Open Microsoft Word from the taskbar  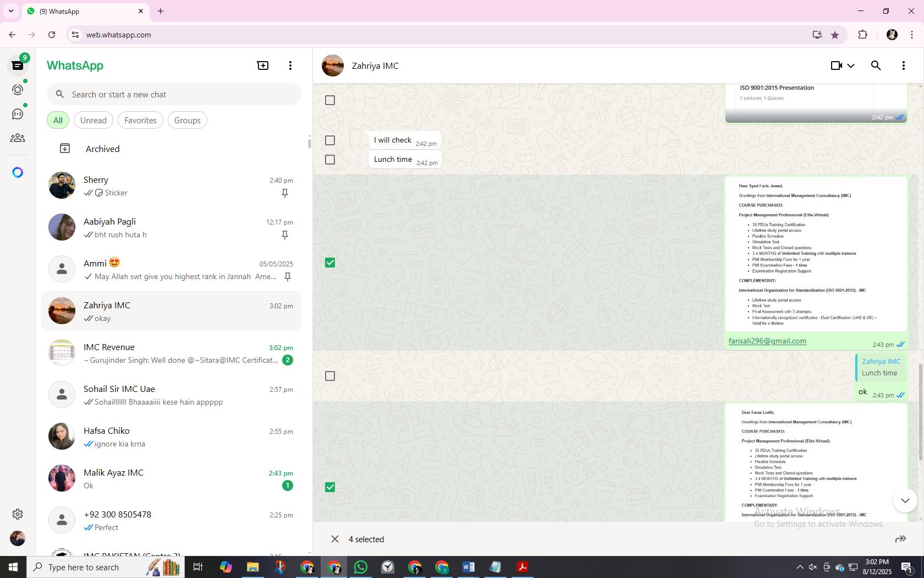[x=469, y=567]
